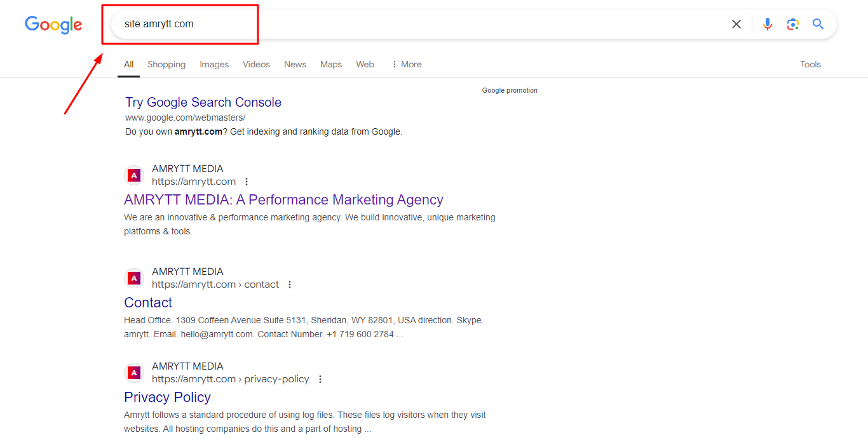Image resolution: width=868 pixels, height=442 pixels.
Task: Click the AMRYTT MEDIA site favicon
Action: pos(134,175)
